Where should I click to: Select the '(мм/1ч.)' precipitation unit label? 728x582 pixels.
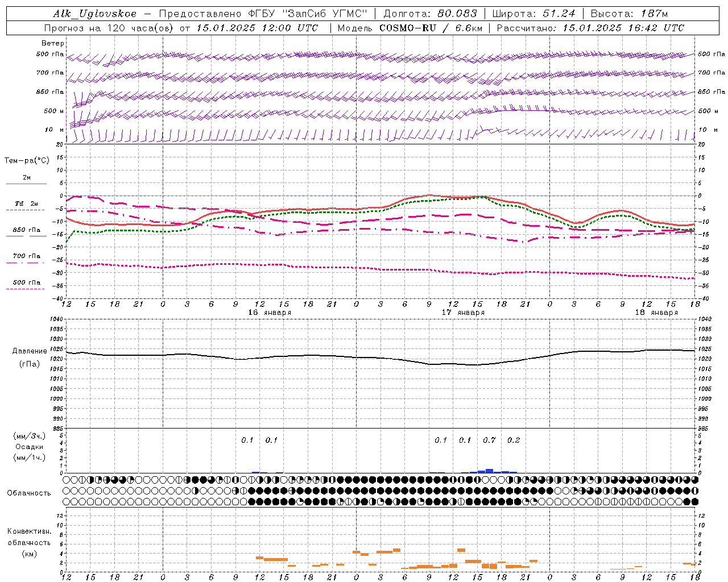point(30,458)
